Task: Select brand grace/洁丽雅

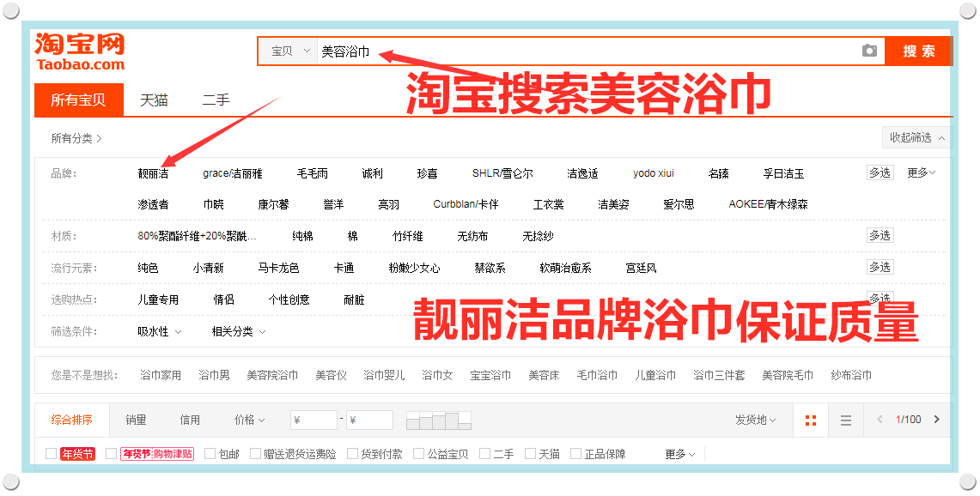Action: pos(233,173)
